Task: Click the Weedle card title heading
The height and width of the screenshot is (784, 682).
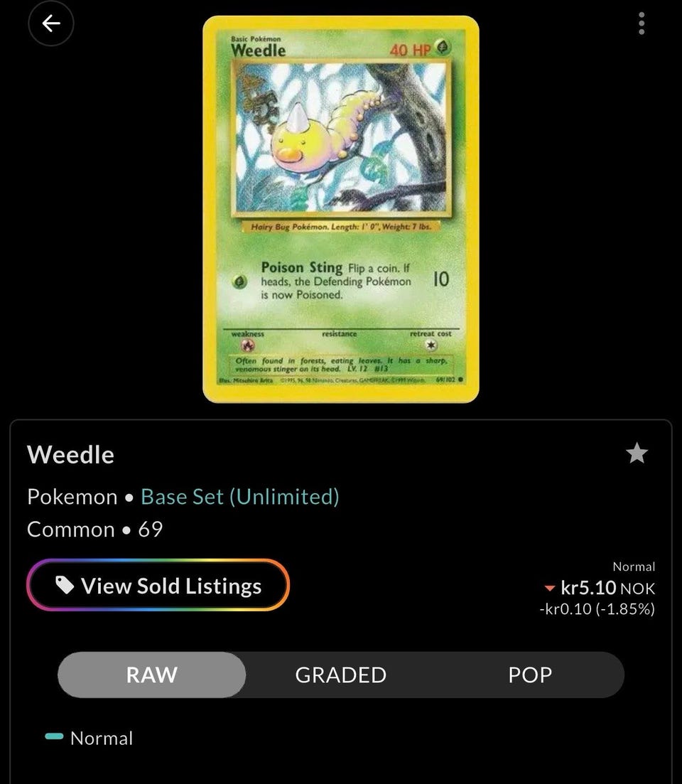Action: click(70, 454)
